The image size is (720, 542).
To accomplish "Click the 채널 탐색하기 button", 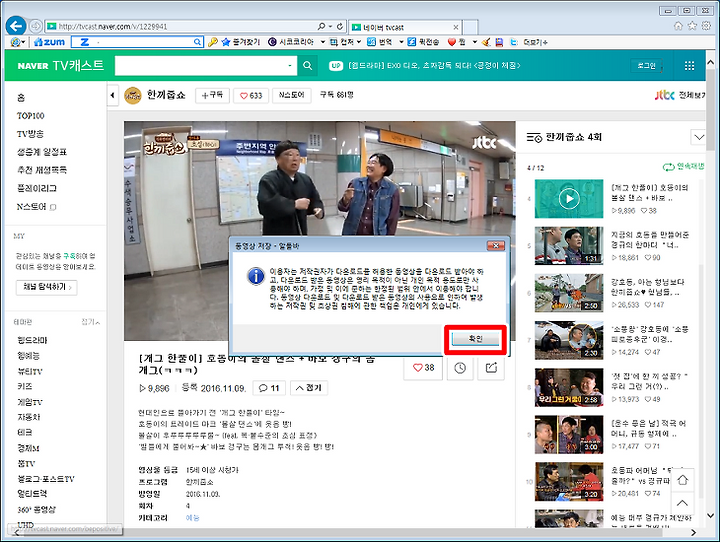I will (47, 287).
